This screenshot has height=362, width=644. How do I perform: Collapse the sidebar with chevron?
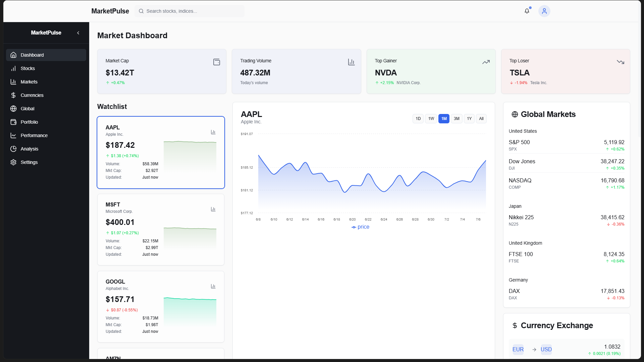click(78, 33)
